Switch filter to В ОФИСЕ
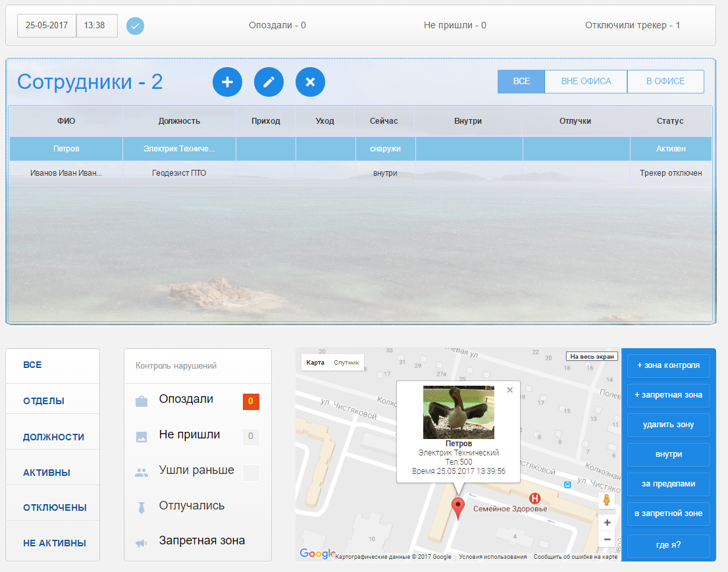Screen dimensions: 728x572 [665, 82]
